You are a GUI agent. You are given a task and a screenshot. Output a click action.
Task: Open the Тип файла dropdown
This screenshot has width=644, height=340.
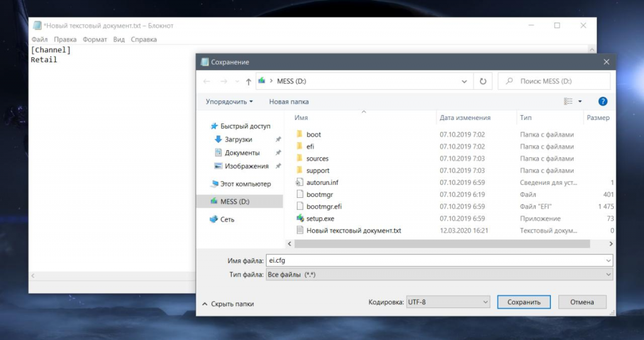point(439,275)
